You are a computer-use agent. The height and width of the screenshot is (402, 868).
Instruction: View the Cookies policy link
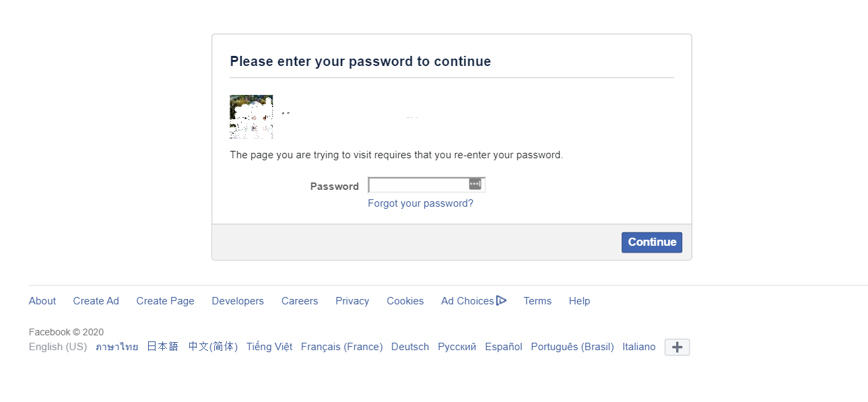point(405,301)
